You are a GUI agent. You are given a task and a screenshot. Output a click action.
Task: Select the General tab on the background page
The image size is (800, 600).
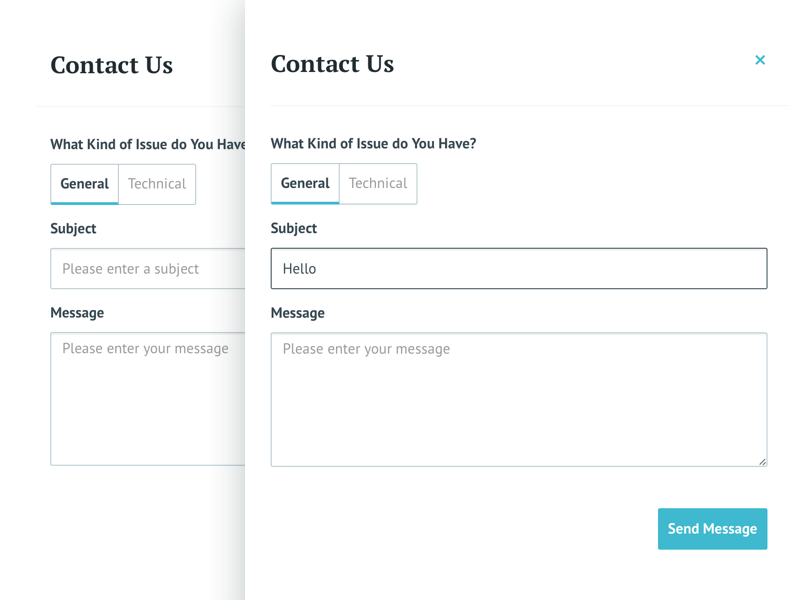tap(85, 184)
